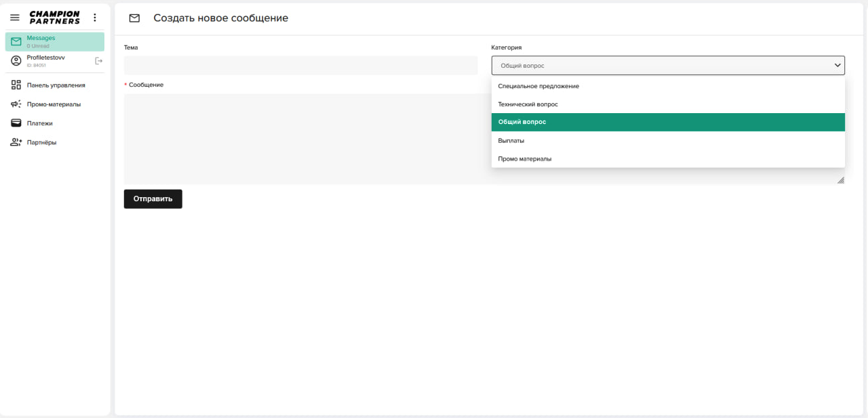This screenshot has height=418, width=868.
Task: Click the hamburger menu icon
Action: pos(15,18)
